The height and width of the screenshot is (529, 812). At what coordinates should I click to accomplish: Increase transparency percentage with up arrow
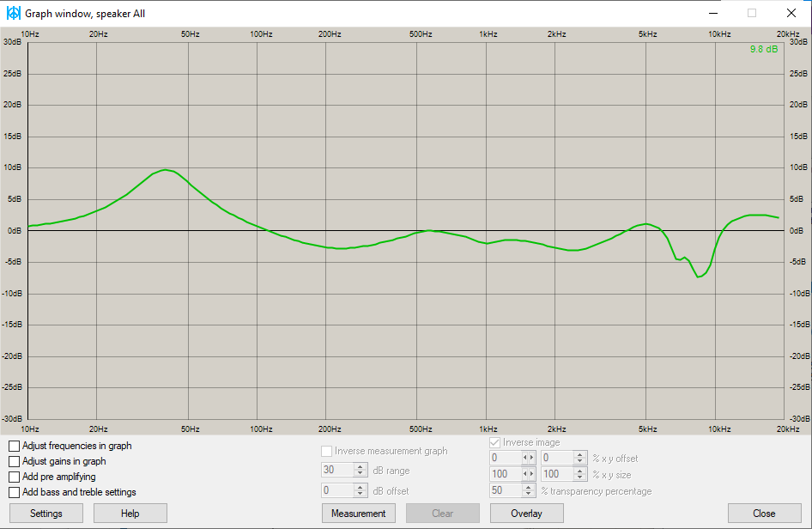[x=529, y=487]
